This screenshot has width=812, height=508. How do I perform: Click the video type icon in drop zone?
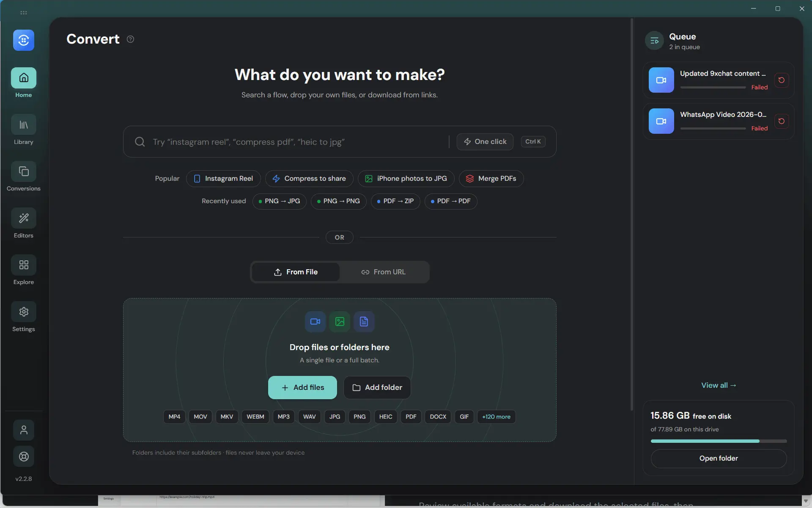315,322
